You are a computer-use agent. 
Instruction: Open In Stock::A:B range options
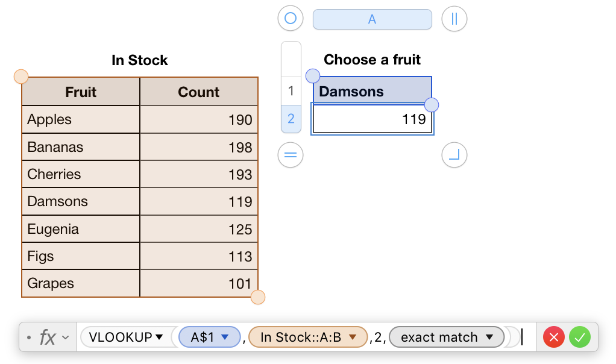tap(353, 337)
